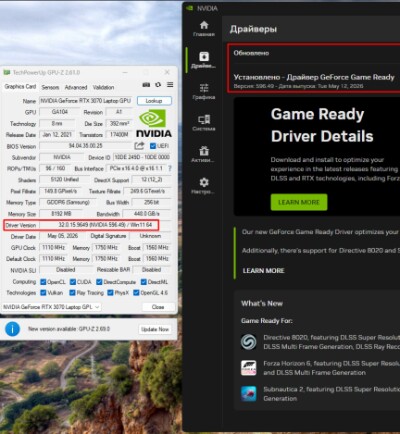
Task: Click the 'GA104' GPU value
Action: tap(60, 112)
